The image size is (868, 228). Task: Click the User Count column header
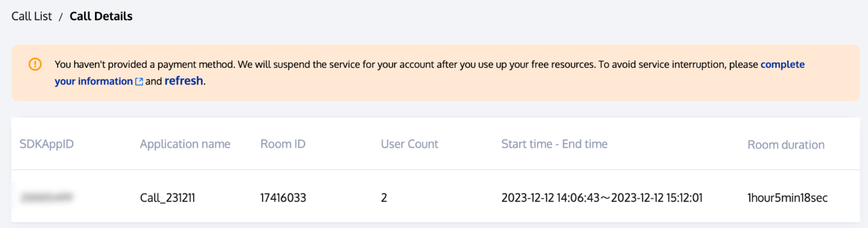409,144
